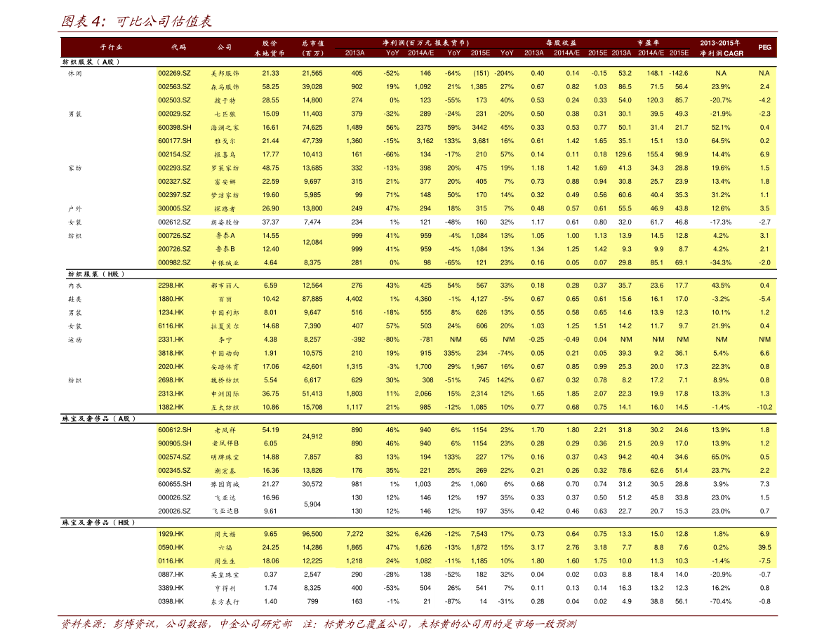Click the 总市值 column header
Viewport: 836px width, 644px height.
[312, 47]
